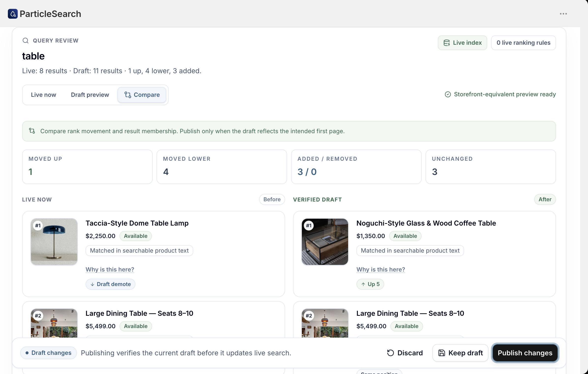The width and height of the screenshot is (588, 374).
Task: Click the Draft demote badge
Action: tap(110, 284)
